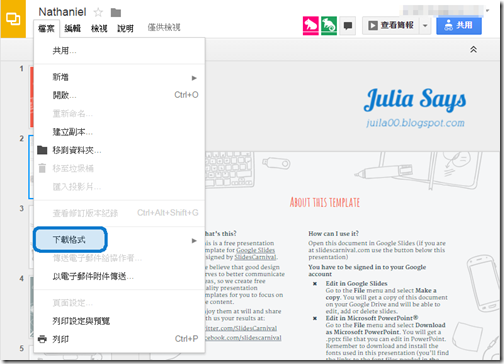Open the comments speech bubble
Image resolution: width=504 pixels, height=364 pixels.
(x=348, y=26)
